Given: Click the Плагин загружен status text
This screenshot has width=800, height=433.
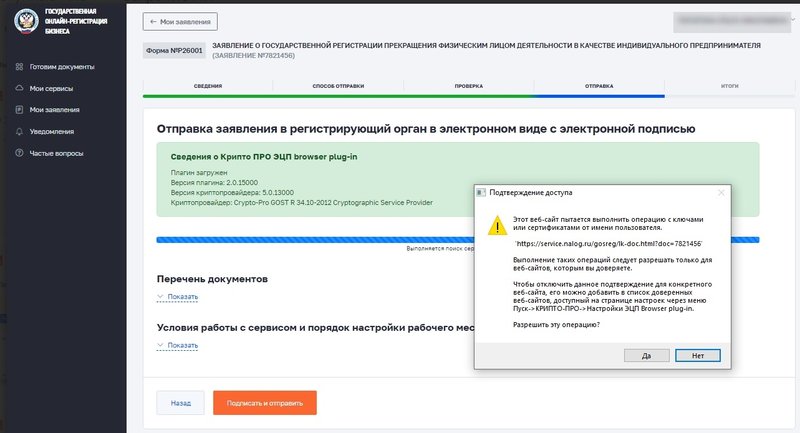Looking at the screenshot, I should pyautogui.click(x=199, y=172).
